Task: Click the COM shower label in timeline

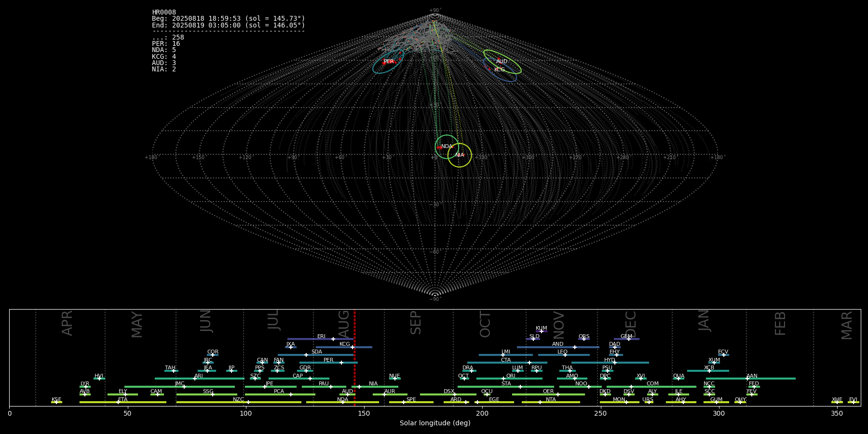Action: click(652, 384)
